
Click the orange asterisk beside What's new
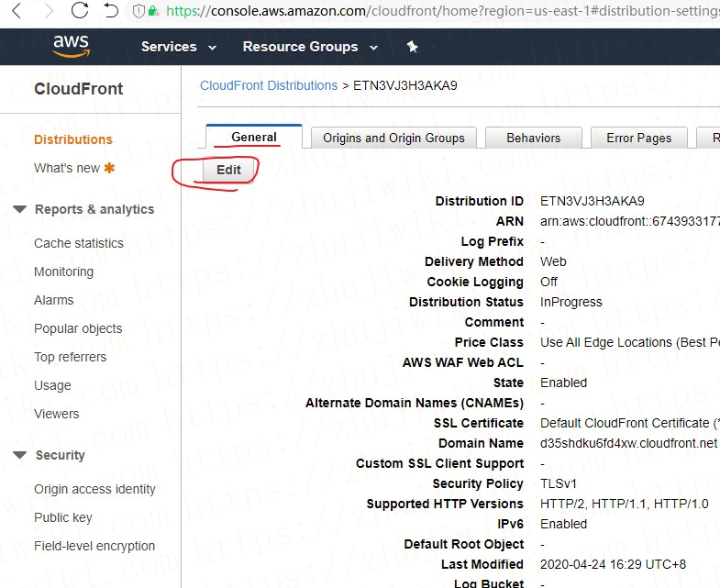110,168
